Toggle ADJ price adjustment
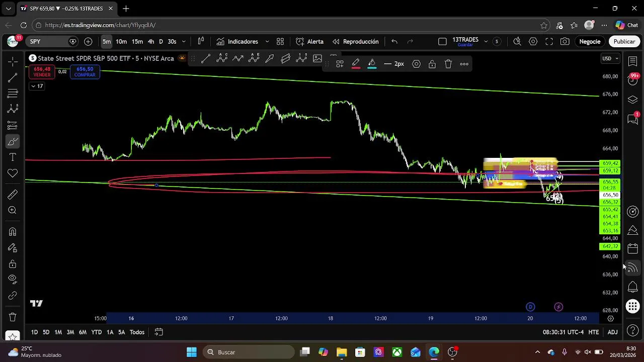644x362 pixels. [x=612, y=332]
